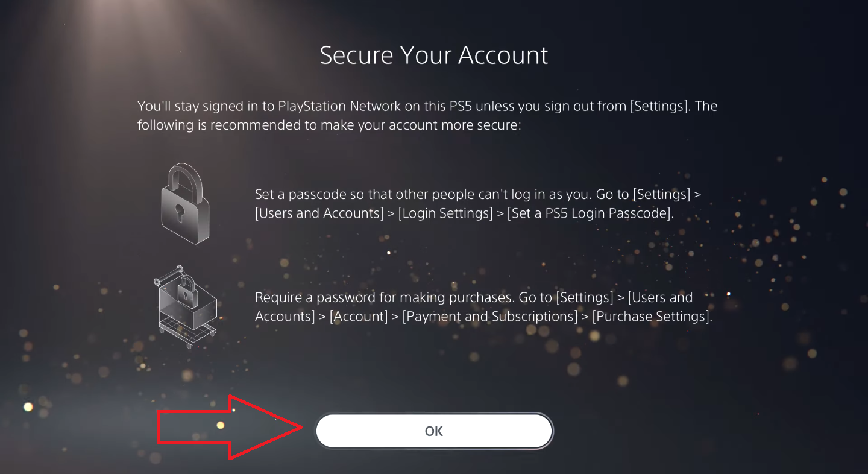Image resolution: width=868 pixels, height=474 pixels.
Task: Select the [Purchase Settings] text
Action: (x=652, y=316)
